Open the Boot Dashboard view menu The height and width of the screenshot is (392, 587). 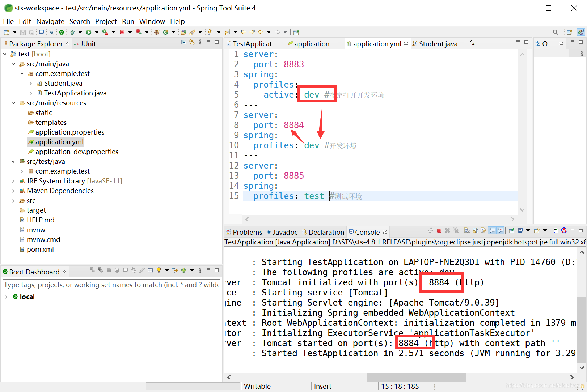[200, 270]
